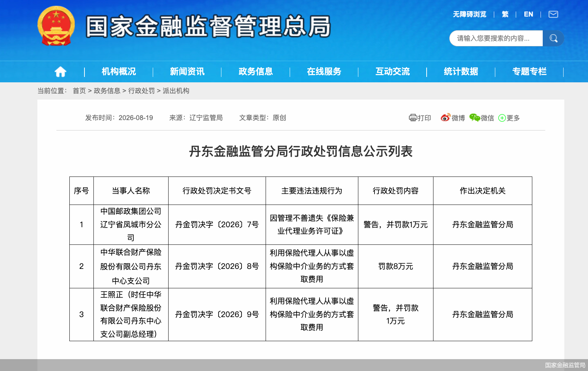Click the site title 国家金融监督管理总局
588x371 pixels.
[208, 26]
